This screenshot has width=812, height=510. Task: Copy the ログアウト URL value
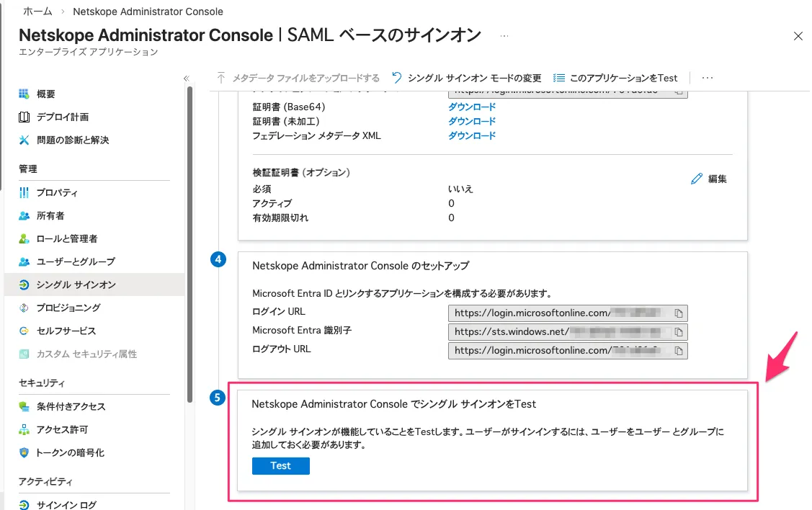click(x=678, y=351)
